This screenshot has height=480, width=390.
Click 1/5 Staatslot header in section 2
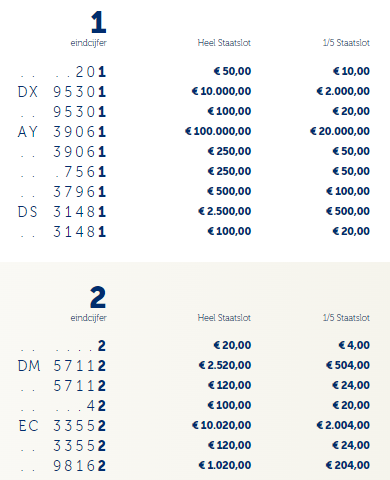click(x=346, y=318)
